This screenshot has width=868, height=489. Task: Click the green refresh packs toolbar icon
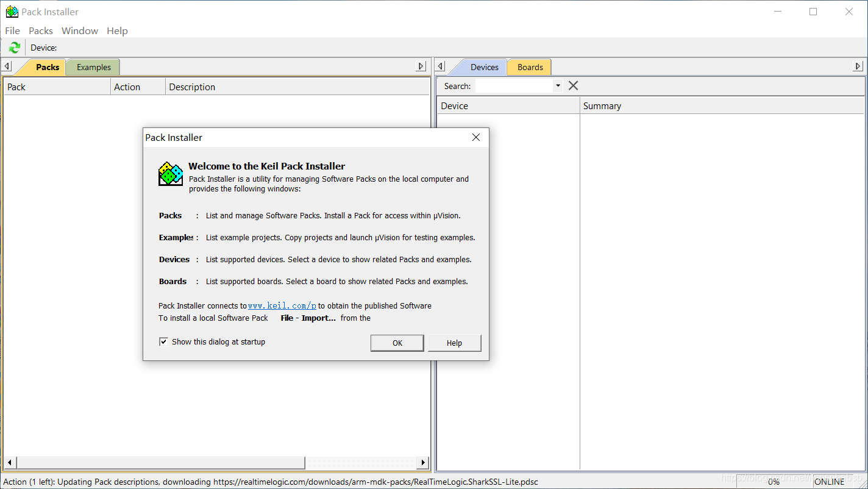tap(15, 48)
